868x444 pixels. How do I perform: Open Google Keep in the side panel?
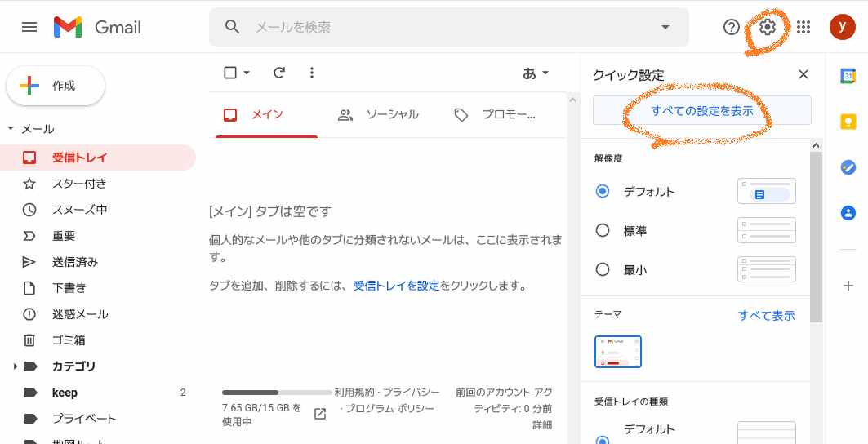(x=848, y=122)
